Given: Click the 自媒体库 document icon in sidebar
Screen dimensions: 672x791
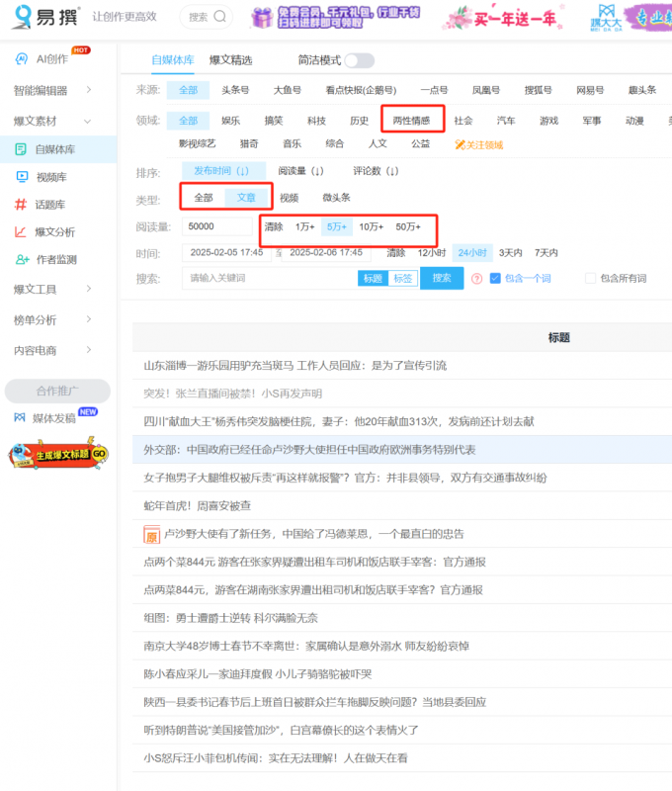Looking at the screenshot, I should click(x=21, y=149).
